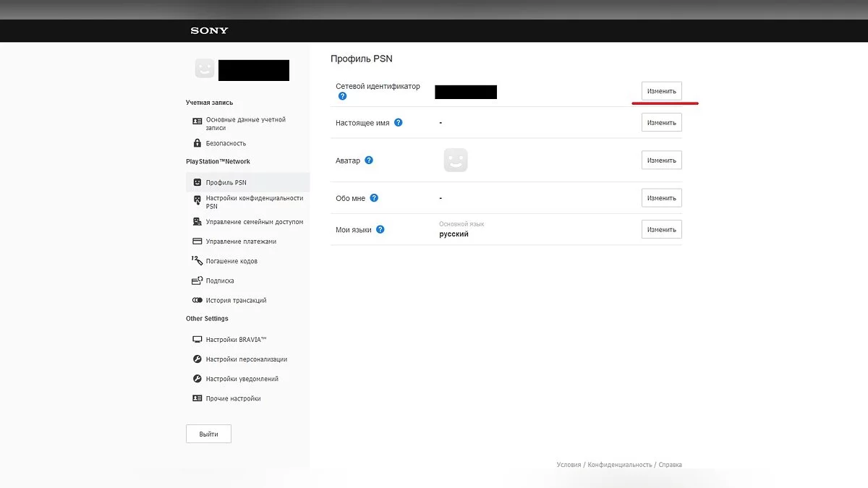
Task: Click the transaction history icon
Action: tap(197, 300)
